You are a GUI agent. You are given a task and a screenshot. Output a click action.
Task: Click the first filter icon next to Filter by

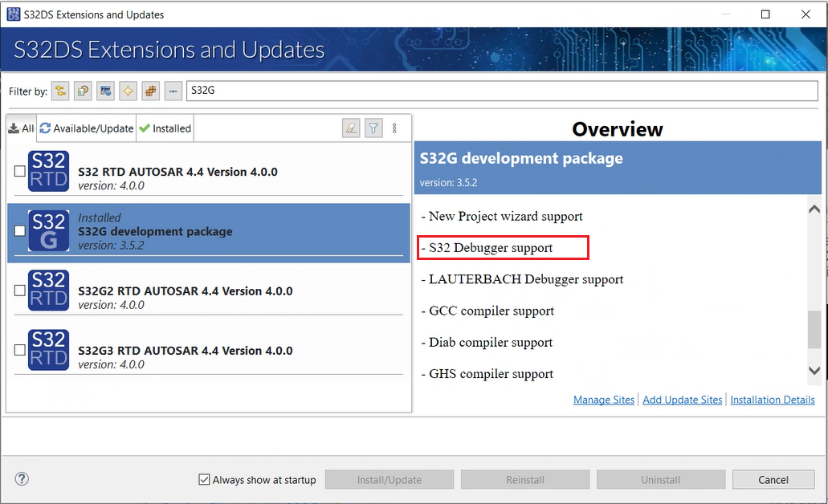60,91
